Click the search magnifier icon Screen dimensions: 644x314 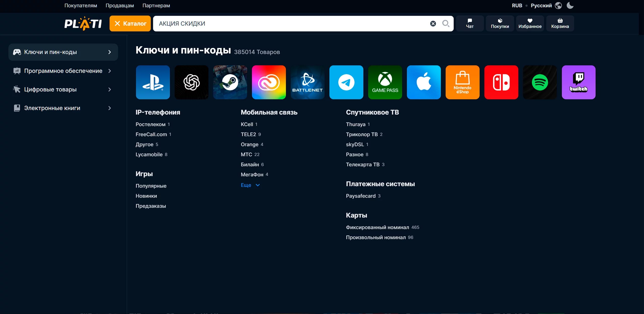coord(446,24)
